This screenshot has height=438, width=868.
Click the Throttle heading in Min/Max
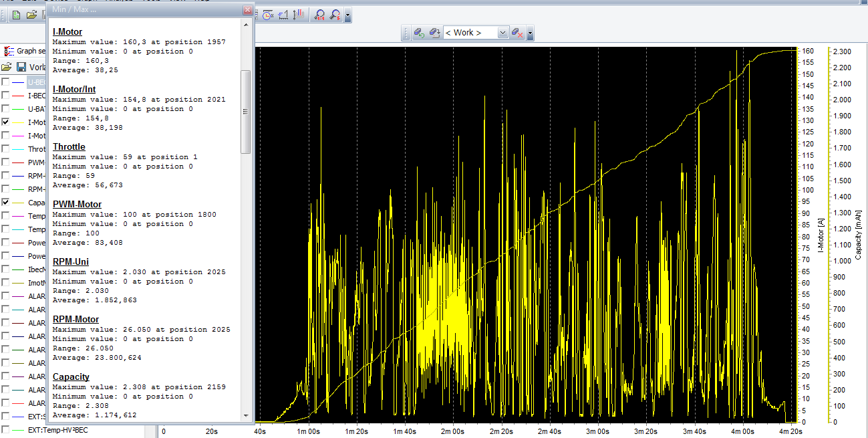(69, 146)
